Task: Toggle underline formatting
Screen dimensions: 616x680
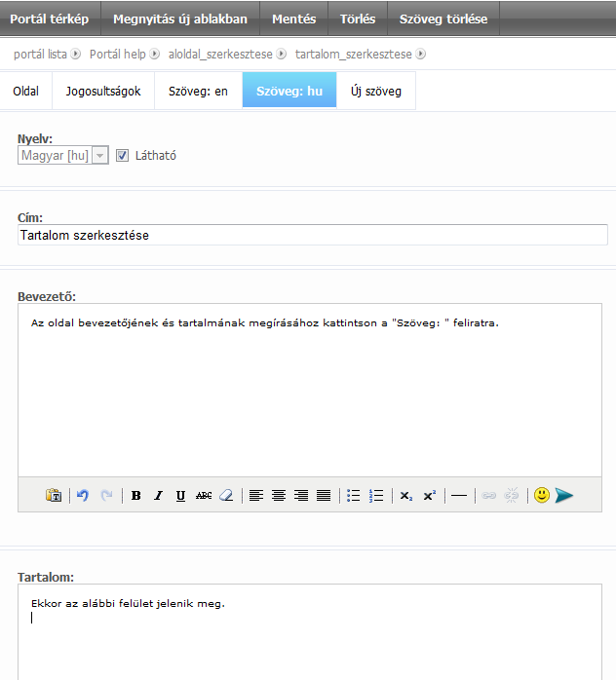Action: tap(181, 495)
